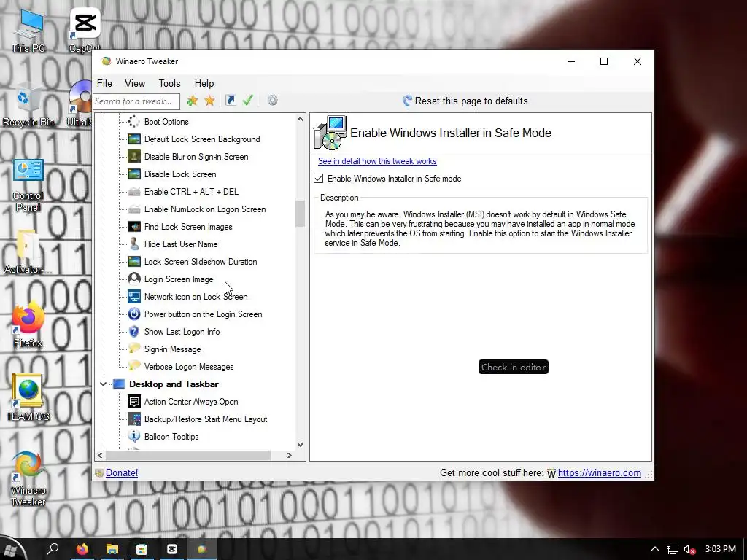This screenshot has height=560, width=747.
Task: Click the Enable CTRL + ALT + DEL keyboard icon
Action: (134, 192)
